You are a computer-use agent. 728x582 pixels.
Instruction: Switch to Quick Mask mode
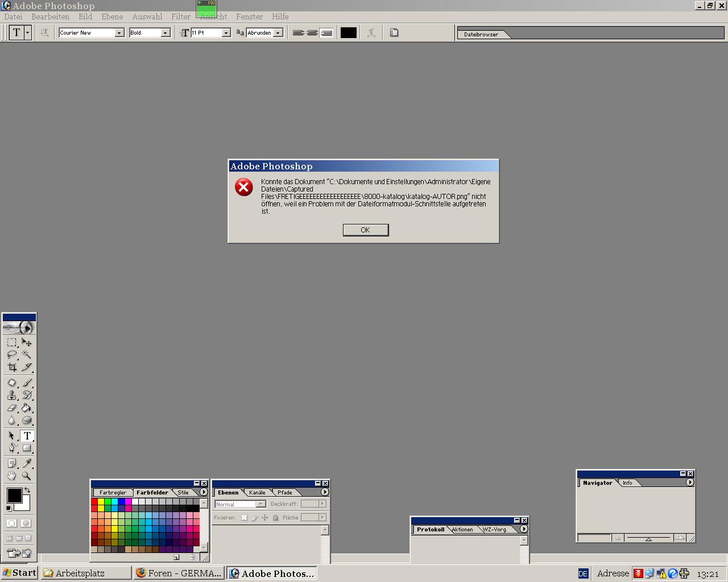pos(26,523)
